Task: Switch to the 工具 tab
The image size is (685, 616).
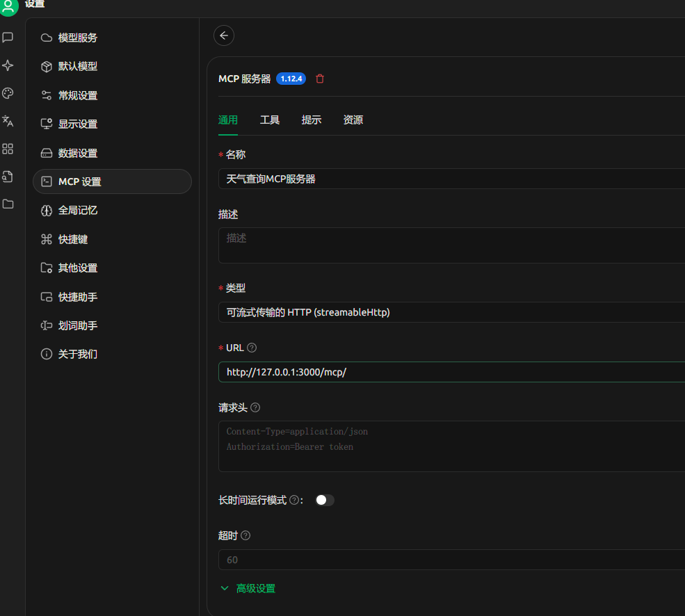Action: pos(270,120)
